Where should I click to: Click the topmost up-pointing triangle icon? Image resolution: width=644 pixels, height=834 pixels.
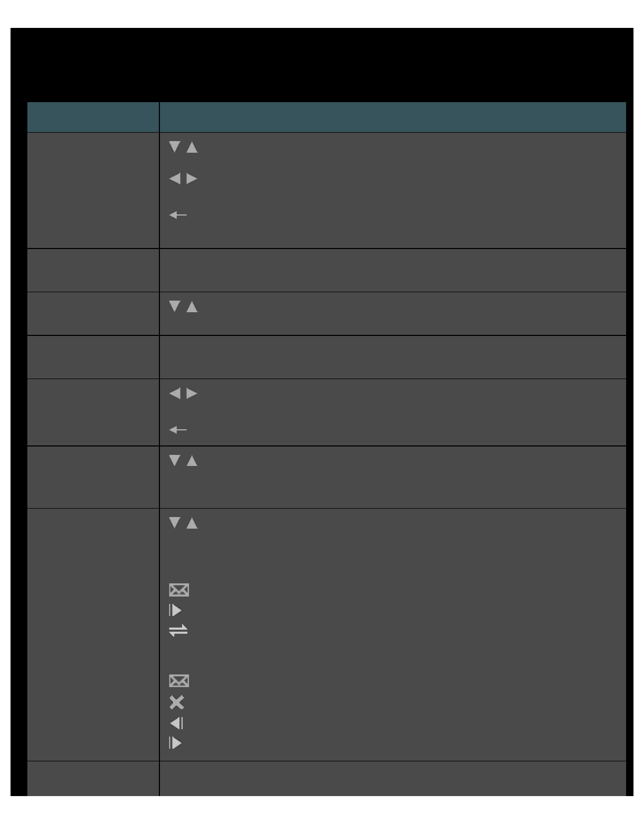pos(192,147)
